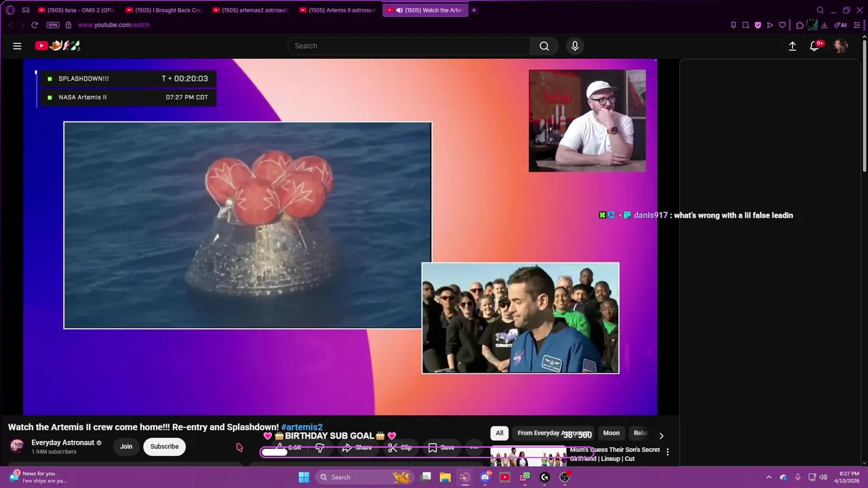Click the site lock info icon

(x=68, y=25)
